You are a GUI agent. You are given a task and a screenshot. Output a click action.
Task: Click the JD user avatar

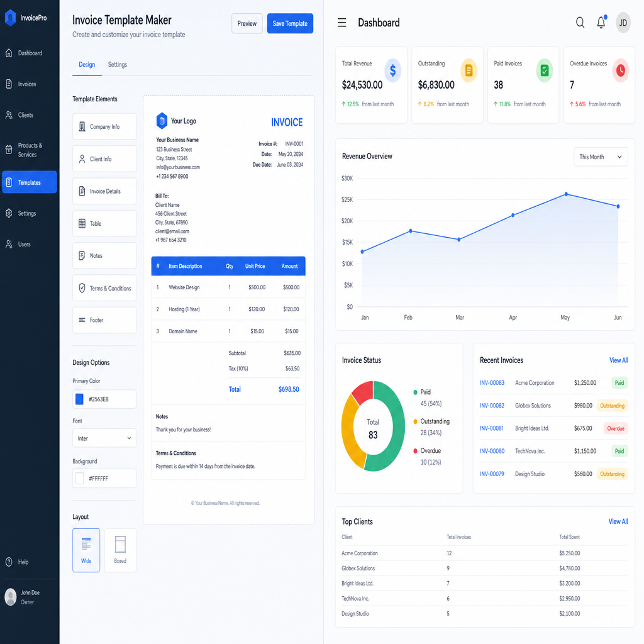tap(623, 23)
